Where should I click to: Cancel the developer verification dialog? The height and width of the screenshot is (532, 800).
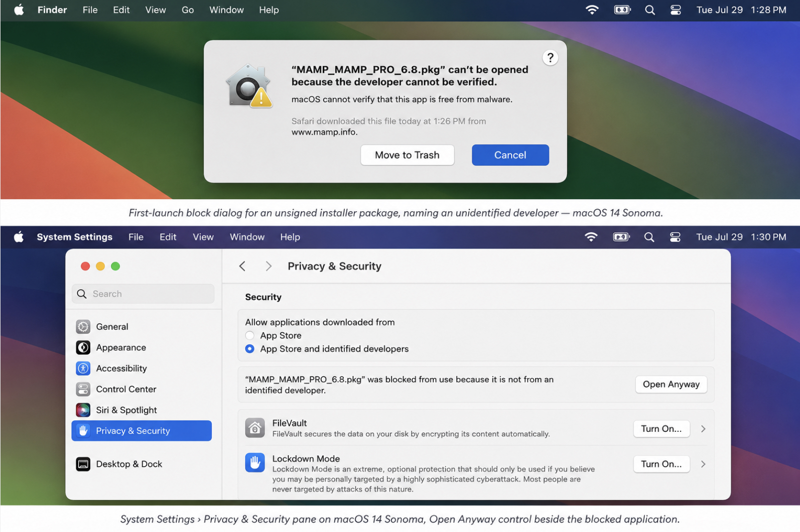(510, 155)
